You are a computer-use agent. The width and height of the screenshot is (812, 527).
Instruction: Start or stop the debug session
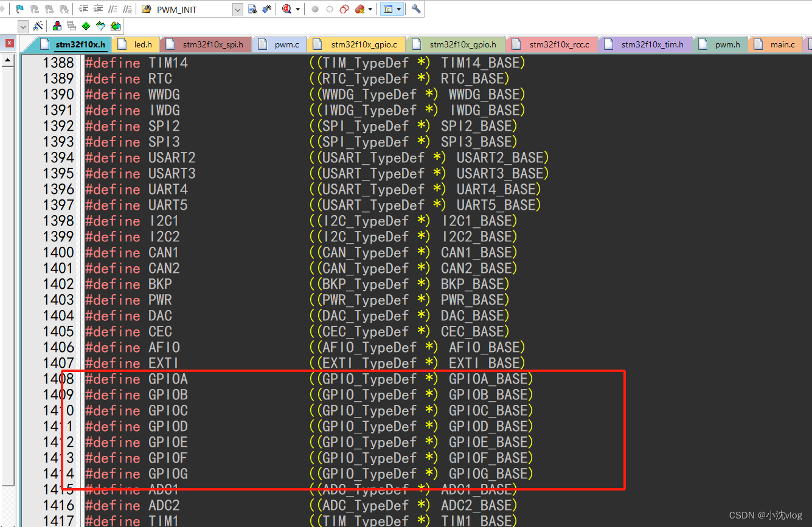[286, 9]
